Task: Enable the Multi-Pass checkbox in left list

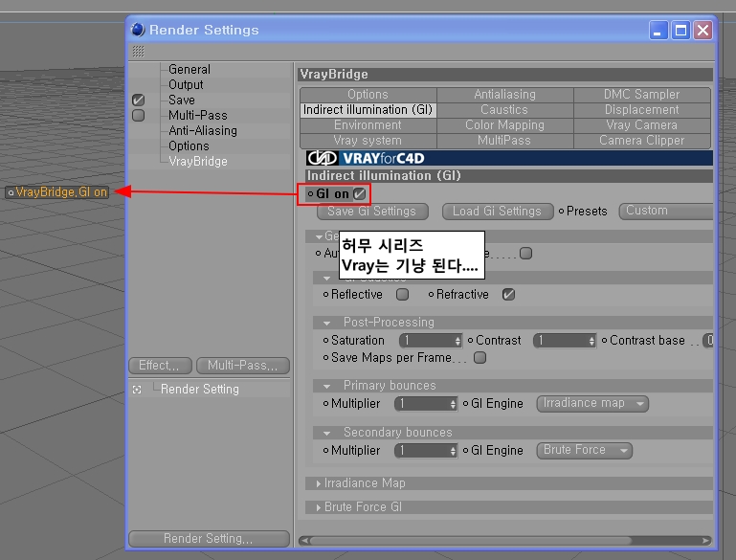Action: 138,115
